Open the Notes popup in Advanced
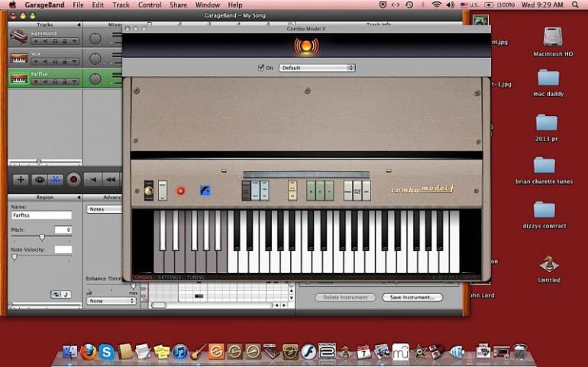Image resolution: width=588 pixels, height=367 pixels. 105,209
